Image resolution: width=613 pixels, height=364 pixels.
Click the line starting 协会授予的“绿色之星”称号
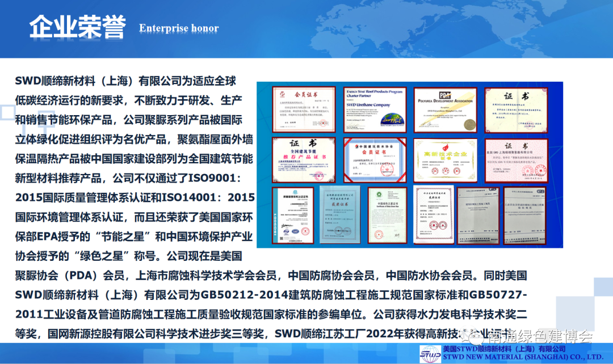[129, 256]
